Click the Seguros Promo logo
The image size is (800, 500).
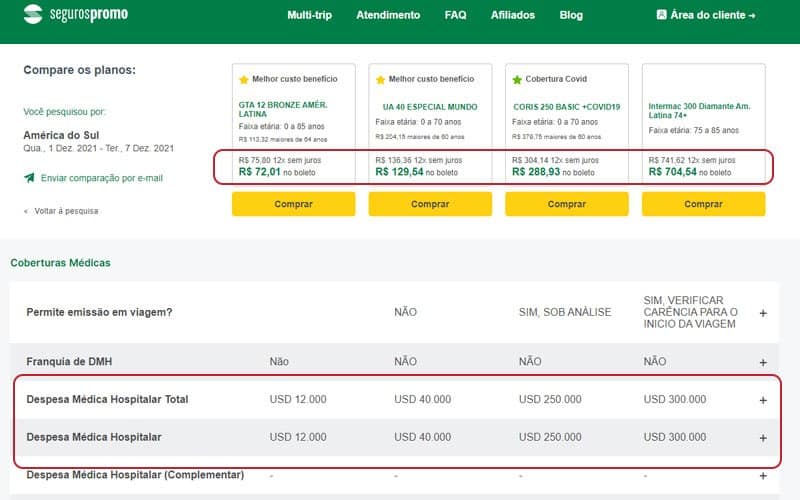point(76,14)
